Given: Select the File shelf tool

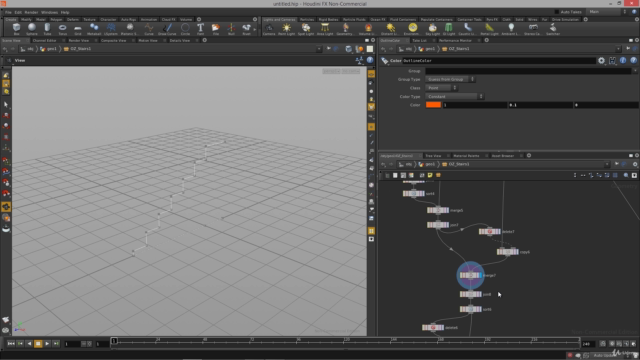Looking at the screenshot, I should coord(216,29).
